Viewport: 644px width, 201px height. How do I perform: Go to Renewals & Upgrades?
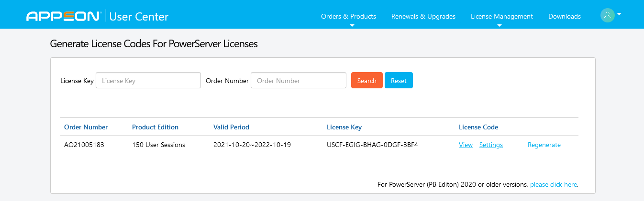[x=423, y=17]
